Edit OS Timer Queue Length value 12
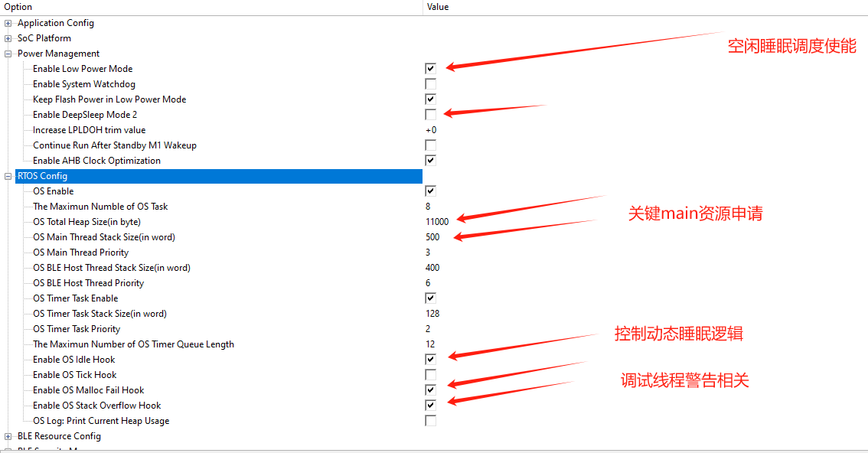The height and width of the screenshot is (453, 868). tap(430, 344)
